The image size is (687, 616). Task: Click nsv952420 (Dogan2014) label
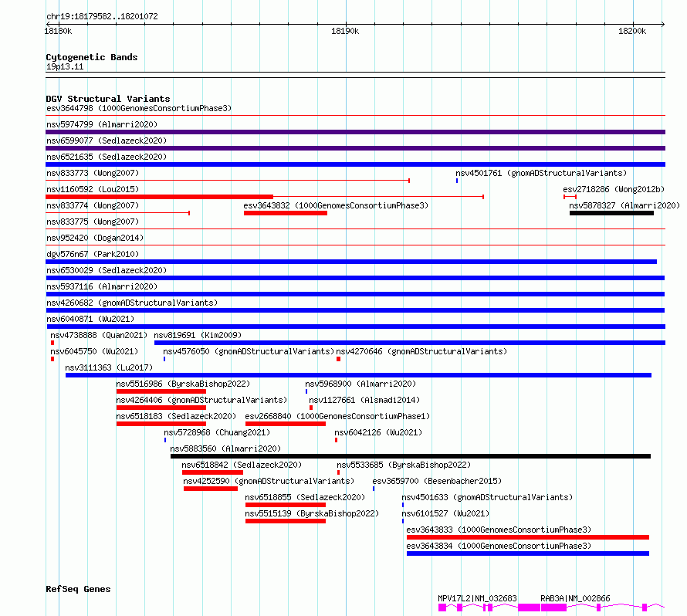coord(95,238)
